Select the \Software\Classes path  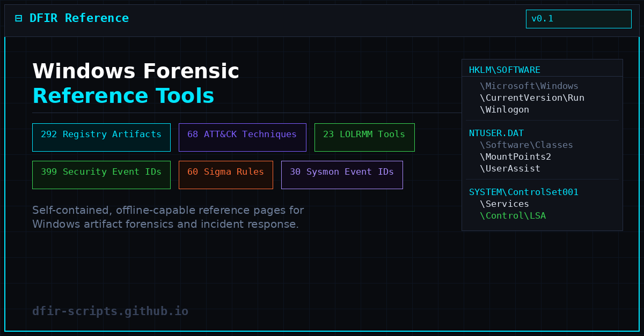coord(526,145)
